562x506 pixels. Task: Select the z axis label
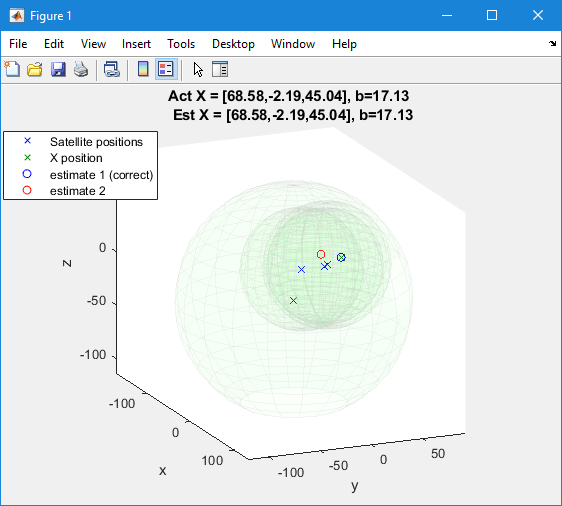click(x=67, y=263)
